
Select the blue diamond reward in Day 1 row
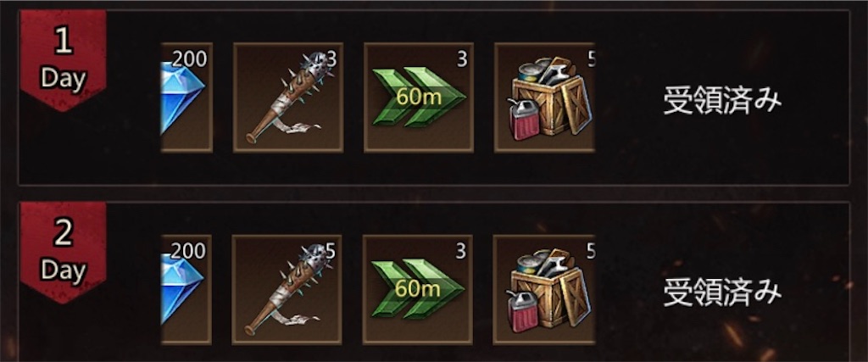pos(186,97)
